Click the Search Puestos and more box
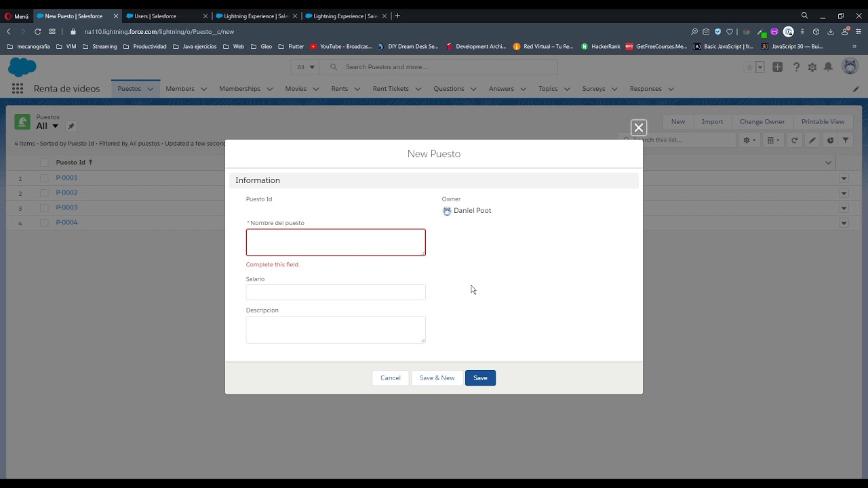Image resolution: width=868 pixels, height=488 pixels. tap(439, 67)
